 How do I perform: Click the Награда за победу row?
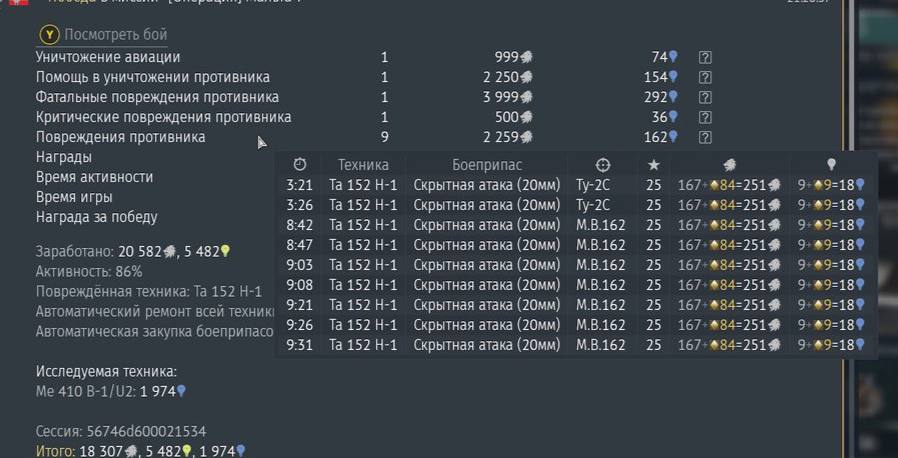96,217
